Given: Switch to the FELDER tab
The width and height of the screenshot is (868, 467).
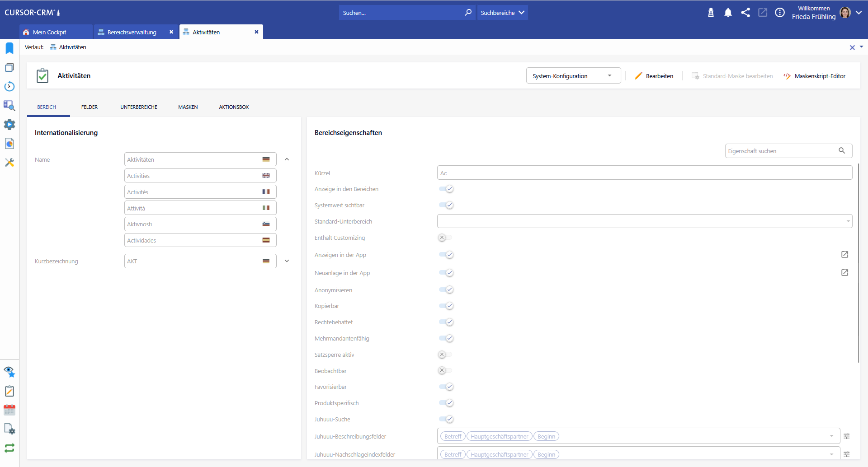Looking at the screenshot, I should coord(90,107).
